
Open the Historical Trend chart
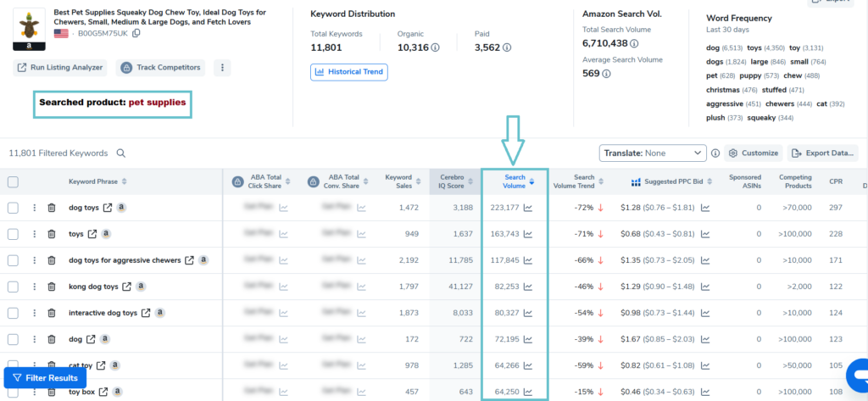pos(349,72)
